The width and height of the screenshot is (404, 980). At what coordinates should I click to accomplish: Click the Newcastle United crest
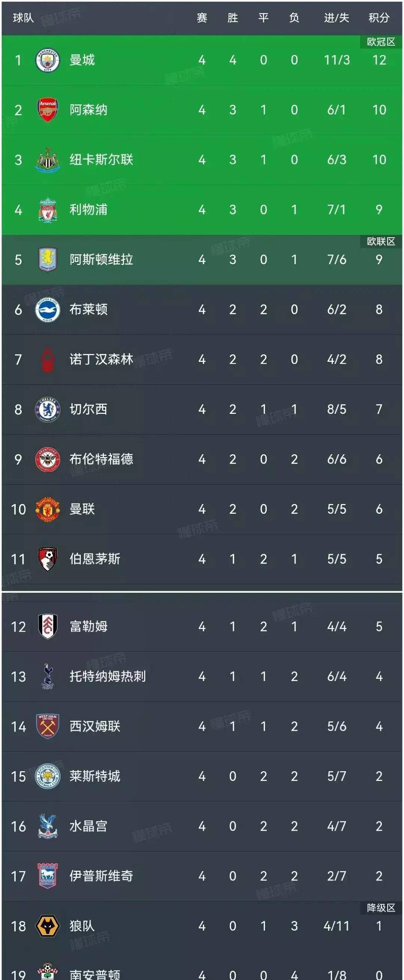pos(48,160)
